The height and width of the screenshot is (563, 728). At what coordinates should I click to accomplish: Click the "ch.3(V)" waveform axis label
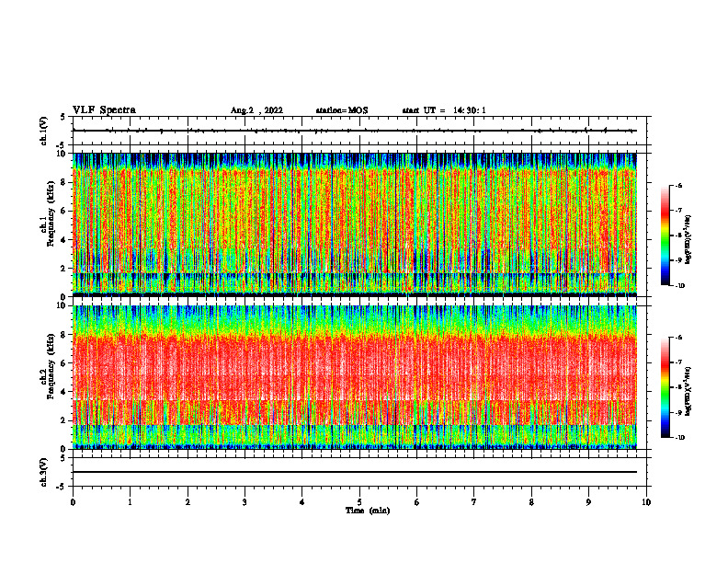(44, 472)
